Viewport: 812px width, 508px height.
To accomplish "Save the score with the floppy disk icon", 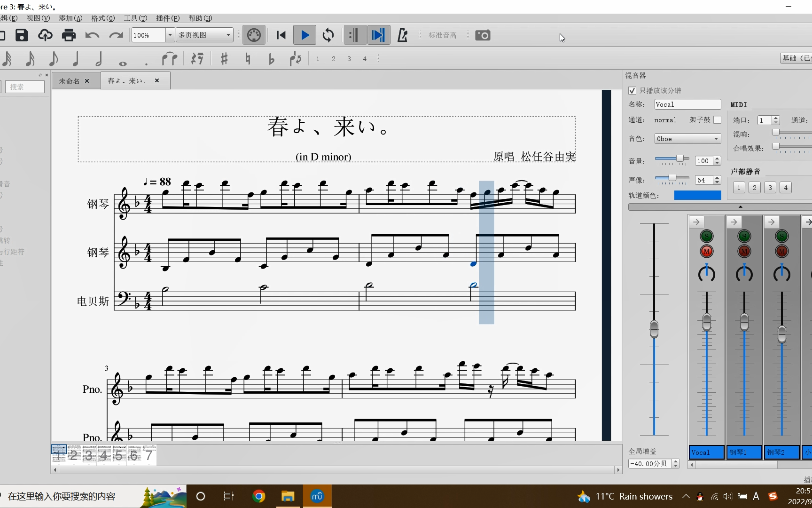I will 22,35.
